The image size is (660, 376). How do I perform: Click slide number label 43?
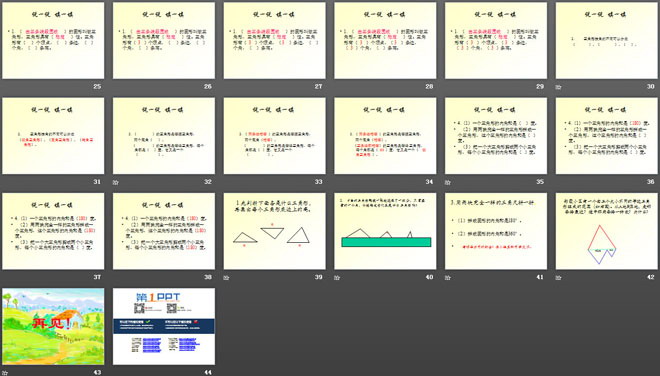(x=97, y=372)
